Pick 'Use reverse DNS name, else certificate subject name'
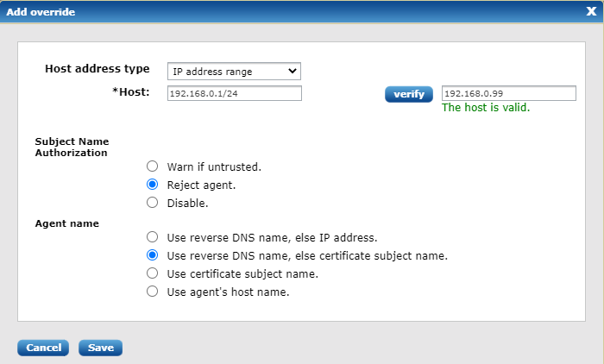604x364 pixels. point(153,255)
